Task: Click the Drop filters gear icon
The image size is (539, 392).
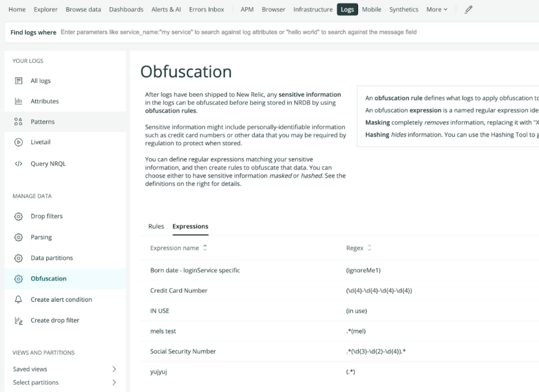Action: click(x=19, y=217)
